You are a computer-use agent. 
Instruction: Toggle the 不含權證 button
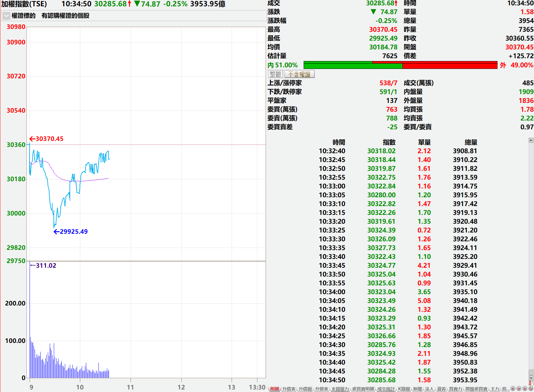point(299,74)
